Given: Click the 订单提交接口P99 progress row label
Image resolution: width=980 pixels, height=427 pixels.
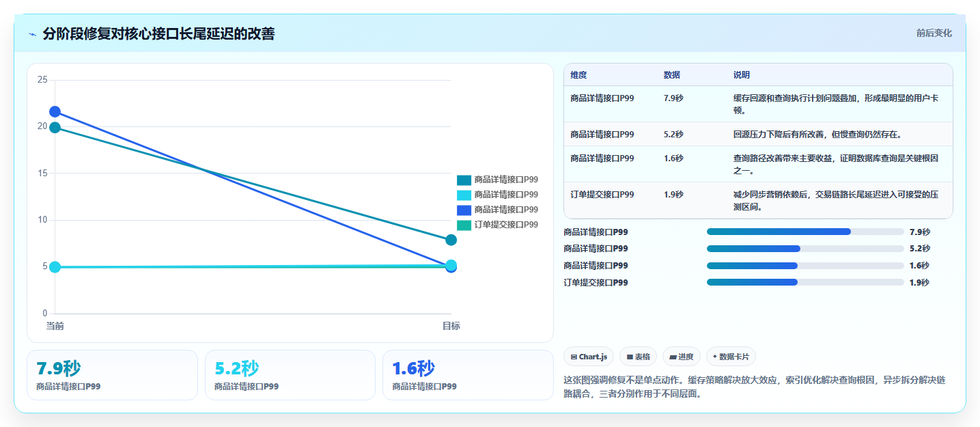Looking at the screenshot, I should [596, 283].
